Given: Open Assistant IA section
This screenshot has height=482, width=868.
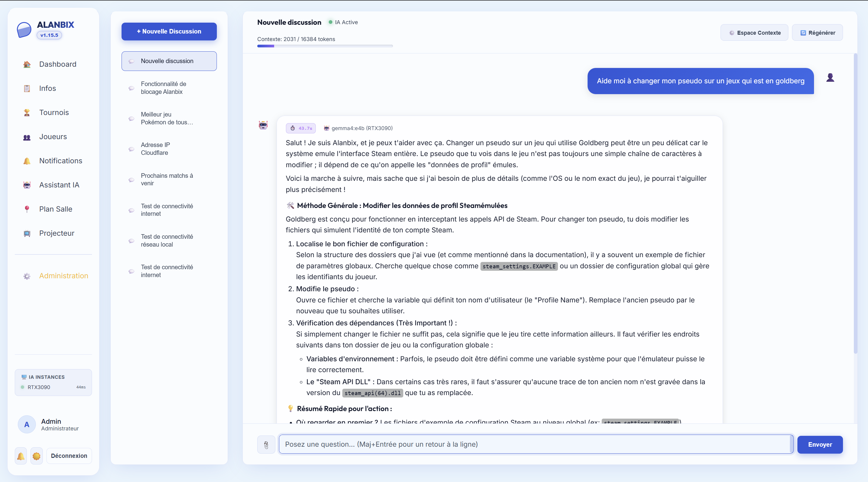Looking at the screenshot, I should tap(53, 185).
